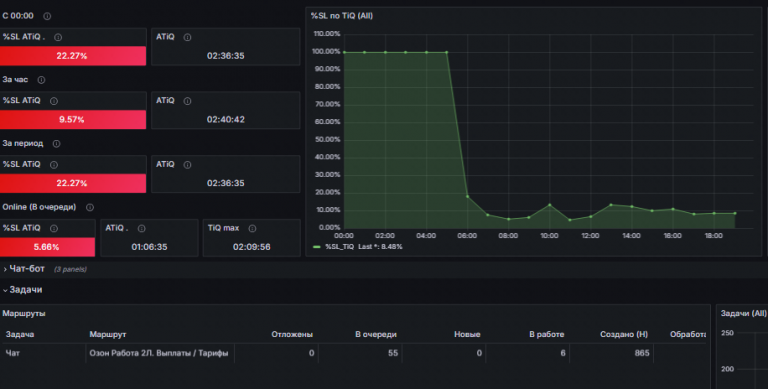The width and height of the screenshot is (768, 389).
Task: Click the value 6 in В работе column
Action: coord(563,353)
